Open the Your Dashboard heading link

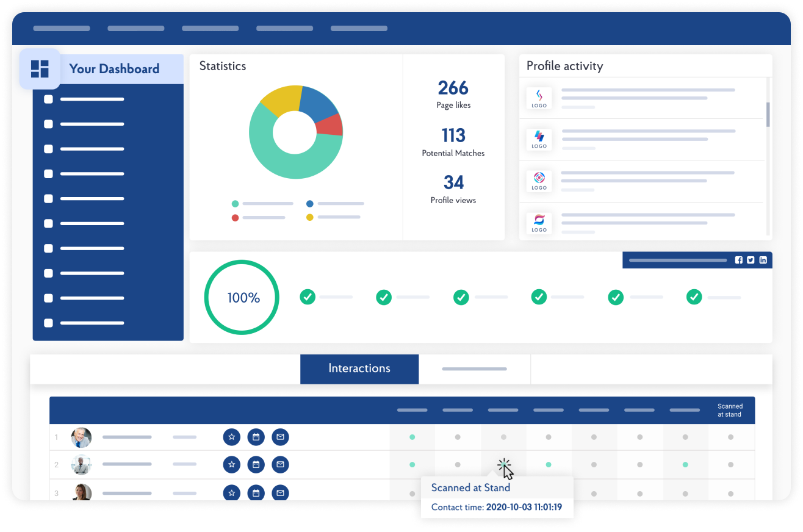(x=114, y=69)
